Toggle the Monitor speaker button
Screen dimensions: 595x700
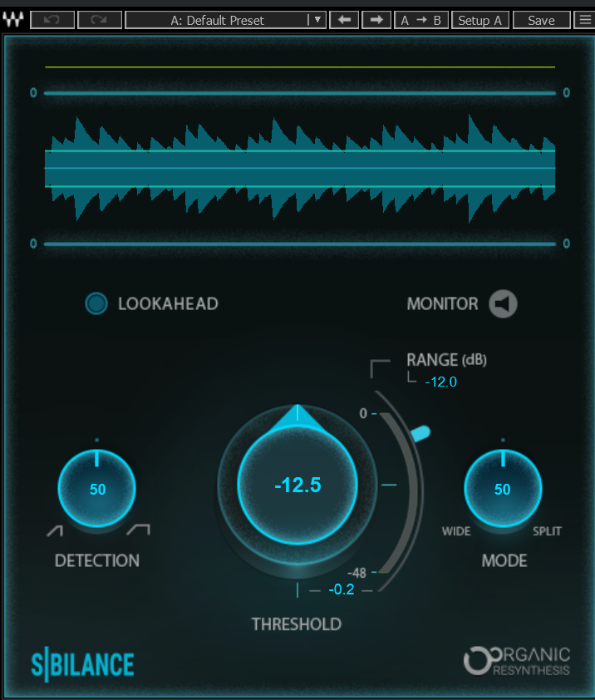point(503,304)
